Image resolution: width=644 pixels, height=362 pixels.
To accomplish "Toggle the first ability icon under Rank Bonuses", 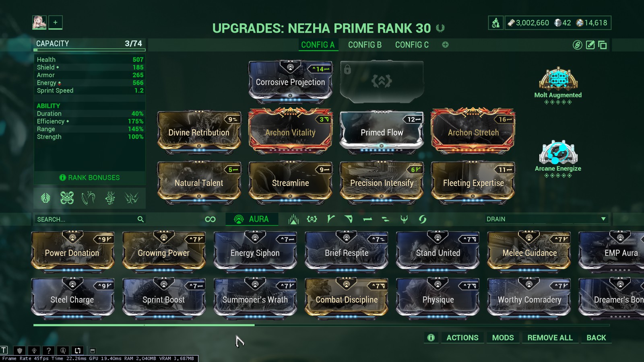I will click(45, 197).
